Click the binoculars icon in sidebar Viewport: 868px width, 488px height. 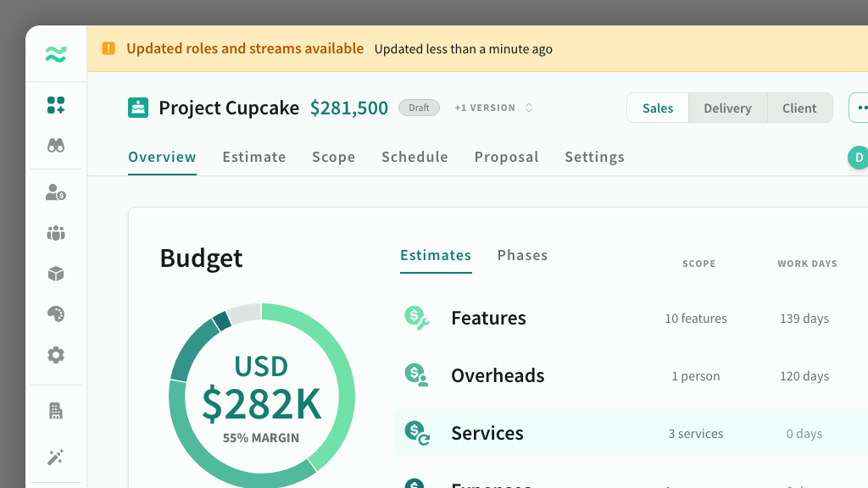pos(56,146)
